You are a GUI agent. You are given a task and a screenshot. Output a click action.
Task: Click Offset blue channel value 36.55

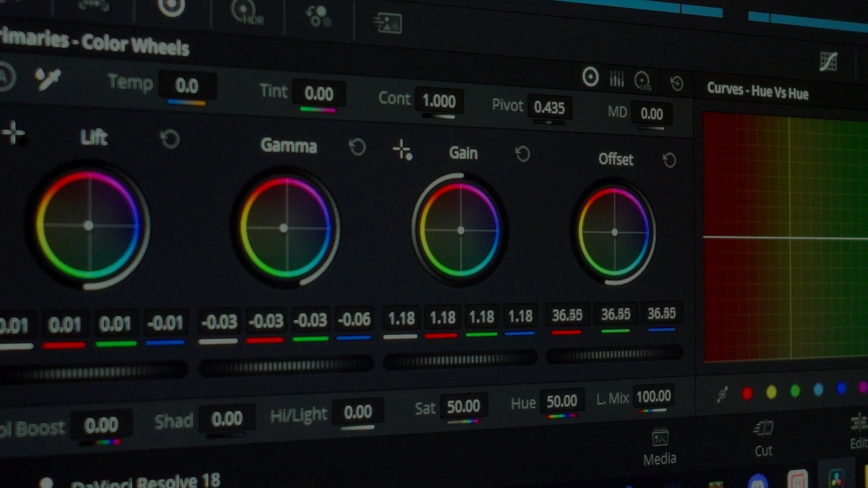[661, 313]
